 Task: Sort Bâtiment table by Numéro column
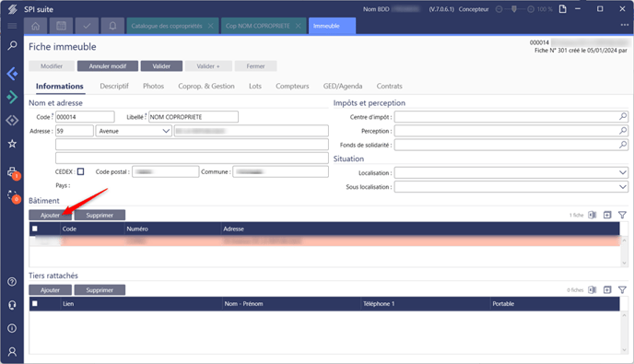(173, 229)
